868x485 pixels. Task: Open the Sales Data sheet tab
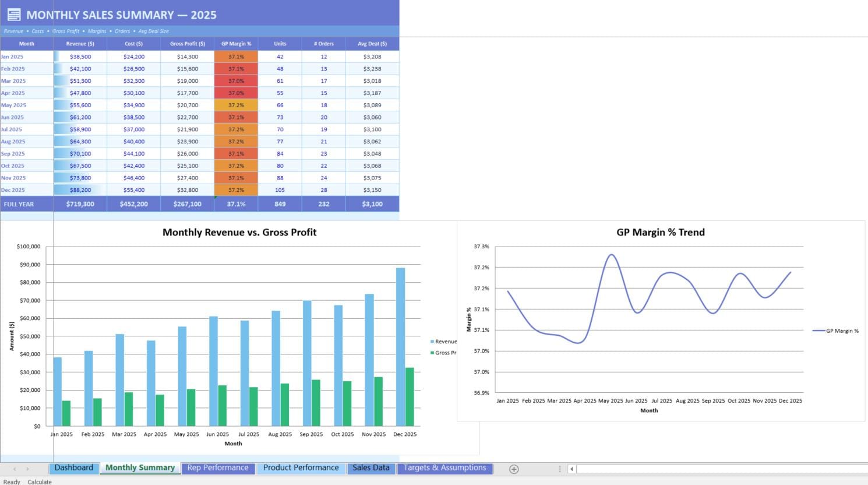[x=371, y=468]
